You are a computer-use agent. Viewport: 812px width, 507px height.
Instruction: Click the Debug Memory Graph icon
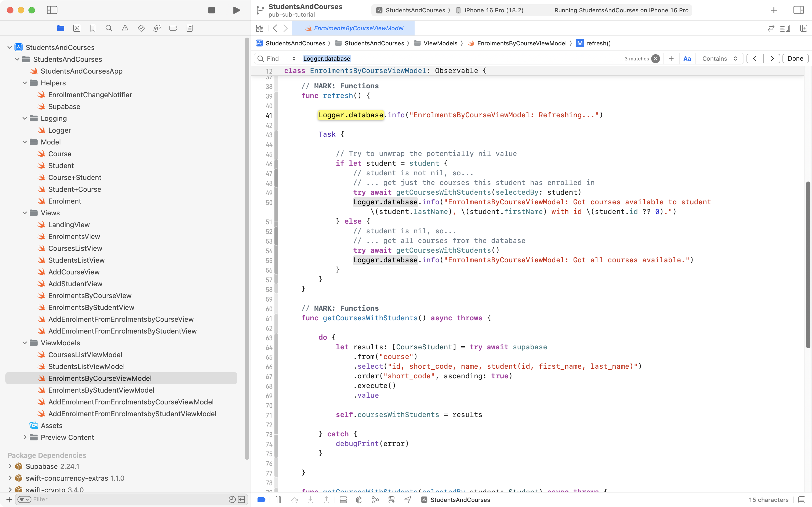click(375, 500)
